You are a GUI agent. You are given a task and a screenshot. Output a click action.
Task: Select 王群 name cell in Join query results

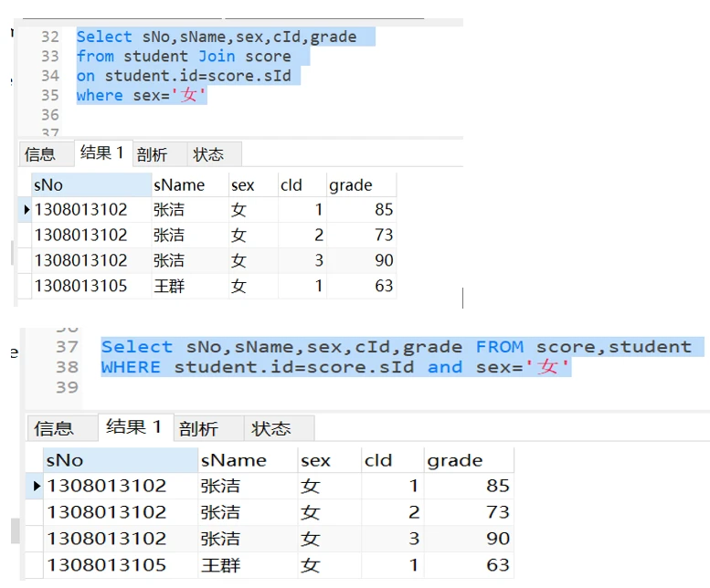click(169, 287)
